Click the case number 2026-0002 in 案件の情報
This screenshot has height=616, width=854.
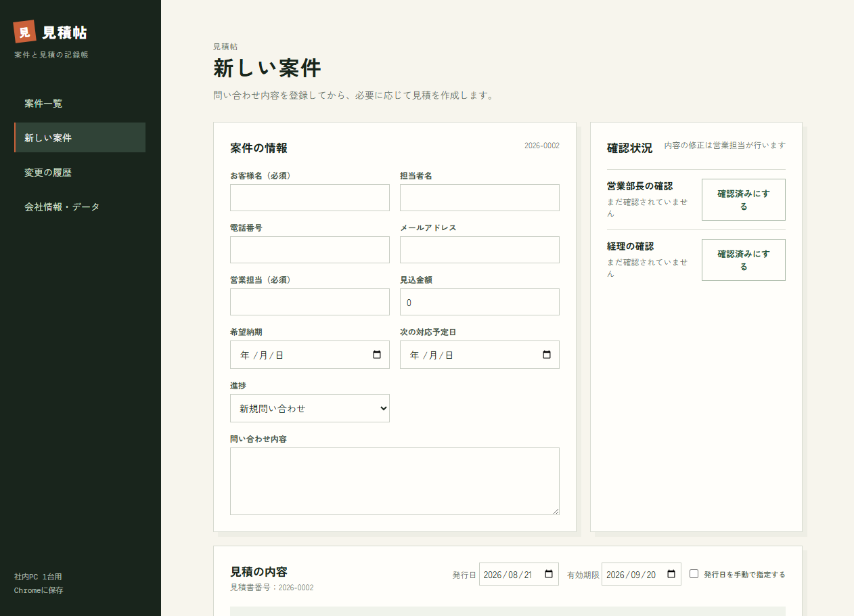pyautogui.click(x=542, y=146)
